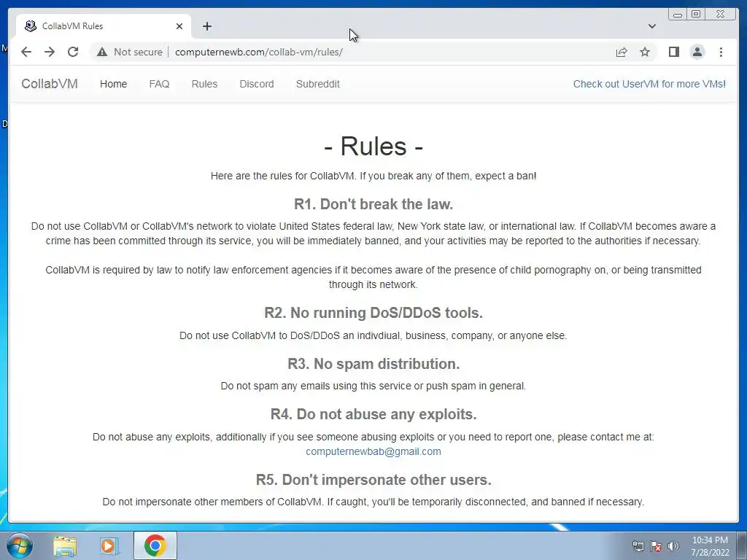Click the 'R1. Don't break the law.' heading
Viewport: 747px width, 560px height.
point(373,204)
